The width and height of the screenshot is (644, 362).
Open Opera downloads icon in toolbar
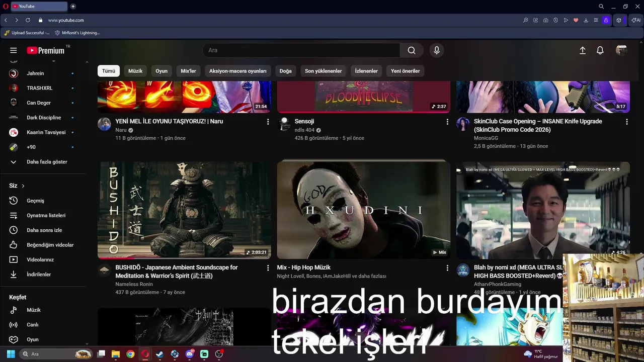pos(586,20)
